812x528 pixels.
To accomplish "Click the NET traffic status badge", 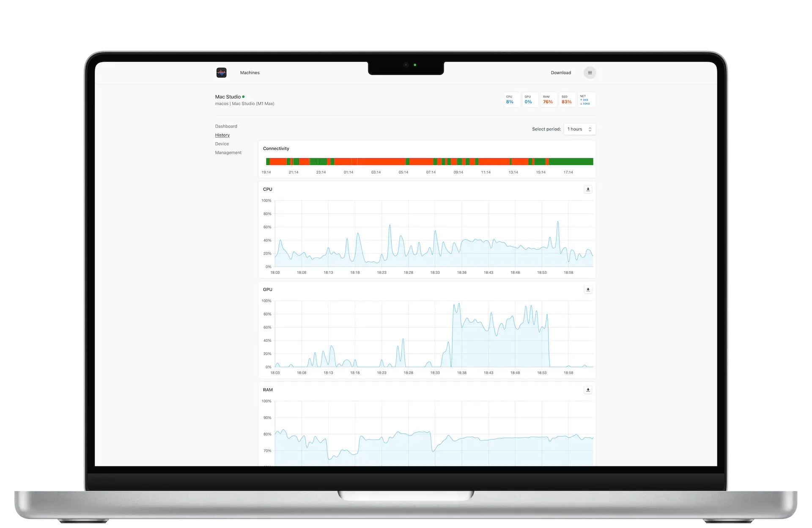I will tap(586, 100).
